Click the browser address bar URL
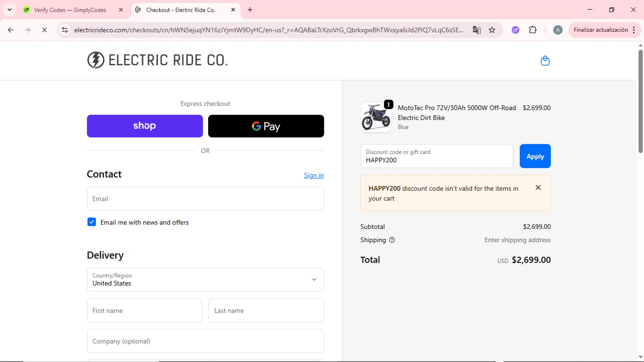 pyautogui.click(x=268, y=30)
